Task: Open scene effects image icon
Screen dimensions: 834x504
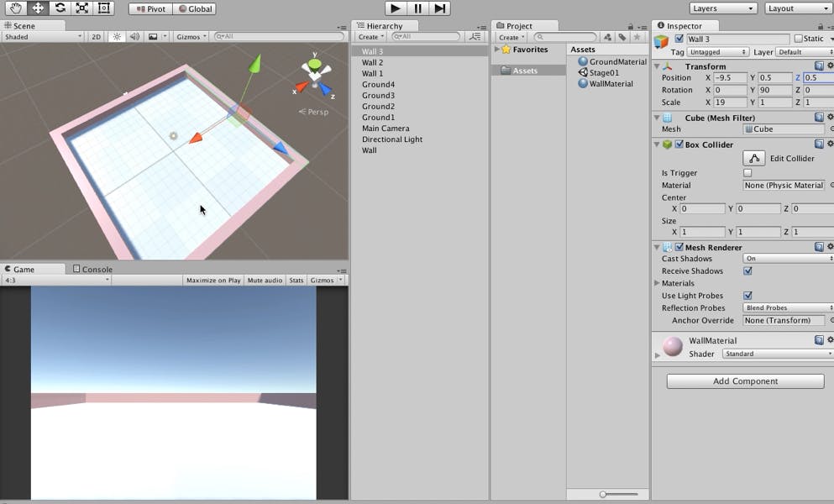Action: (153, 37)
